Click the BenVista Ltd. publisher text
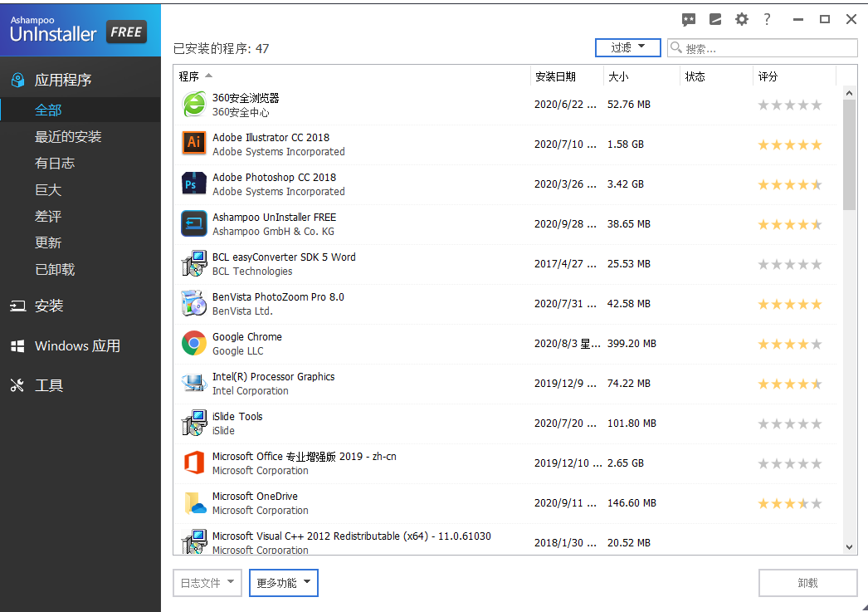This screenshot has width=868, height=612. tap(242, 311)
